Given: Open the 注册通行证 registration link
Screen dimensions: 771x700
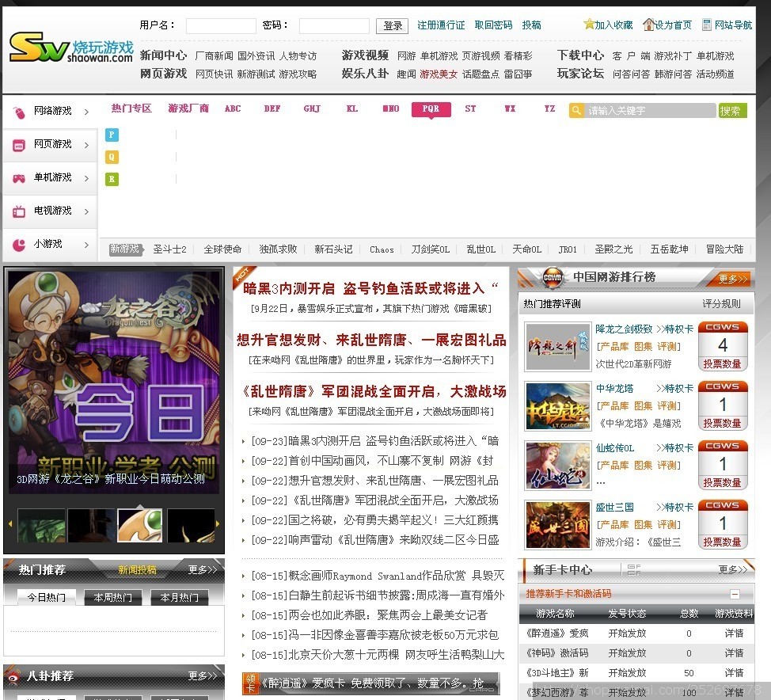Looking at the screenshot, I should pyautogui.click(x=441, y=25).
